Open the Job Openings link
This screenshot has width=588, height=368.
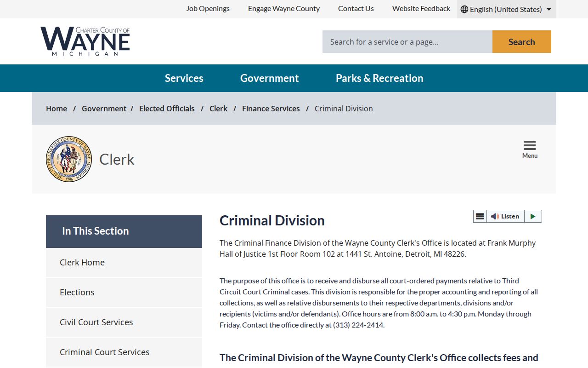(208, 9)
